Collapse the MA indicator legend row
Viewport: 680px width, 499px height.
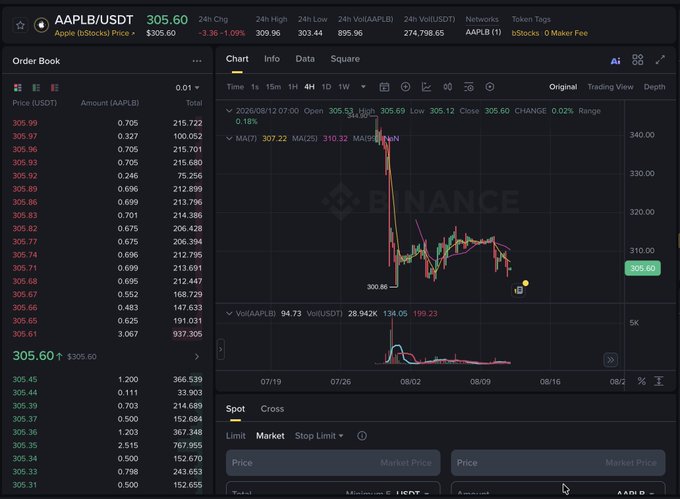pos(229,138)
